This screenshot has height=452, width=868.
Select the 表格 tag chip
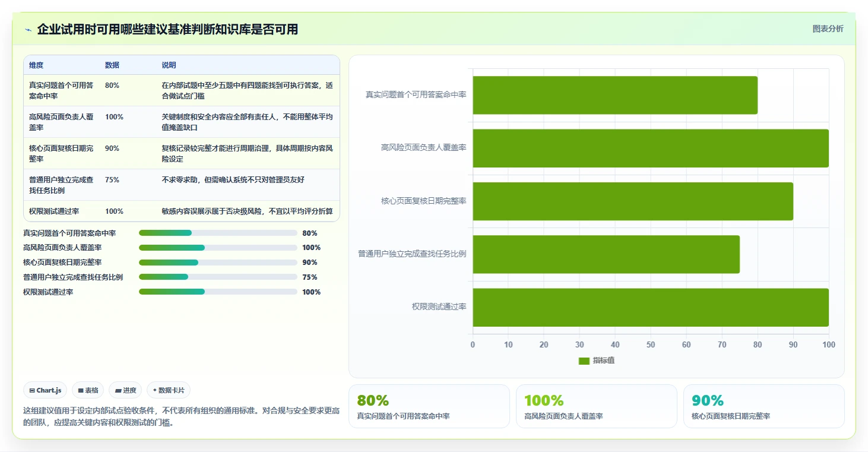[88, 390]
